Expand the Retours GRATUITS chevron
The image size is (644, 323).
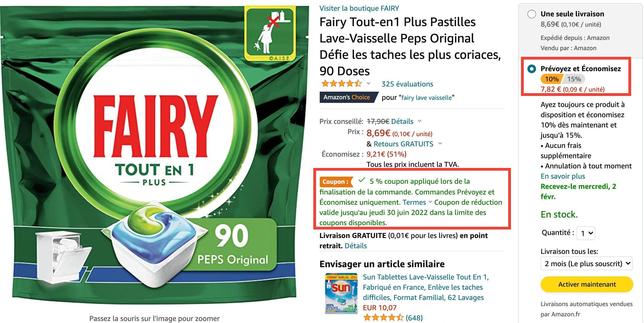(440, 143)
